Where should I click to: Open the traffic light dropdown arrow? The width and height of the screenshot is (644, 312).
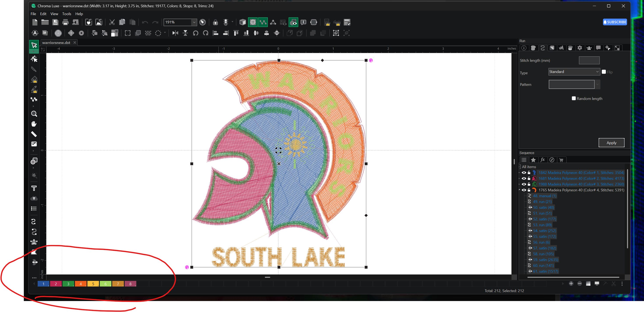[232, 22]
